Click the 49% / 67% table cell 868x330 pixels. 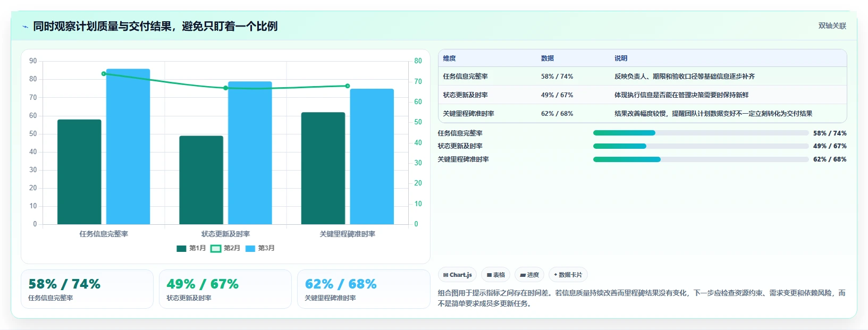pos(557,95)
